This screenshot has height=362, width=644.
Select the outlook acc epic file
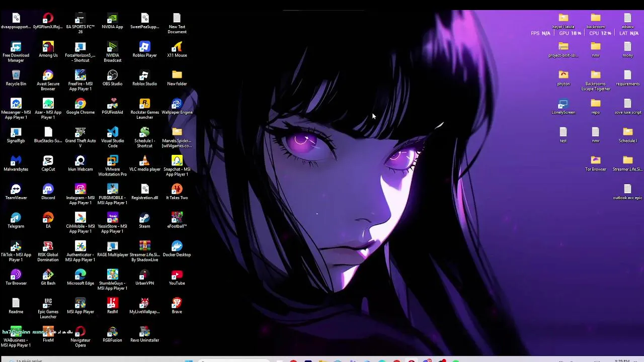(x=627, y=193)
